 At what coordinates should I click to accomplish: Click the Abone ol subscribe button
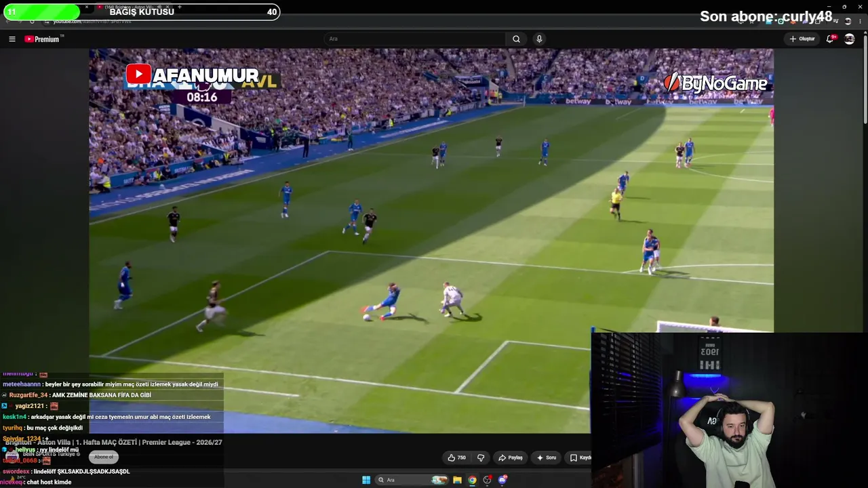104,457
